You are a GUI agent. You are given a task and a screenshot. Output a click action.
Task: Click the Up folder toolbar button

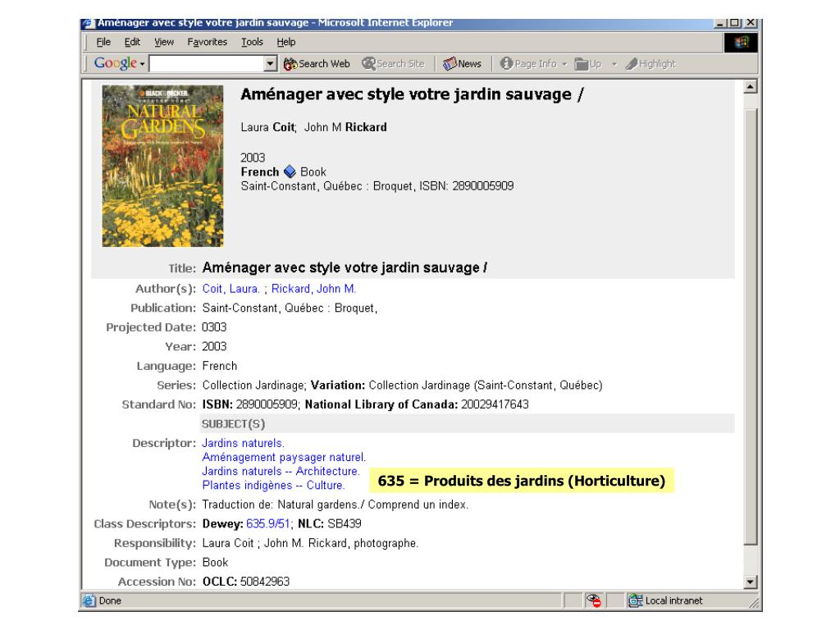pos(588,64)
